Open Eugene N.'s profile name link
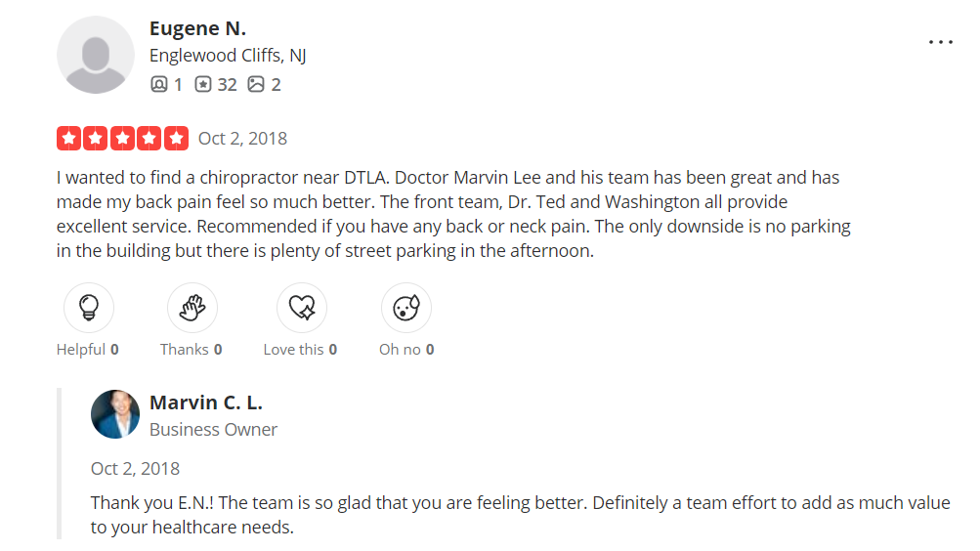Viewport: 980px width, 551px height. (197, 29)
